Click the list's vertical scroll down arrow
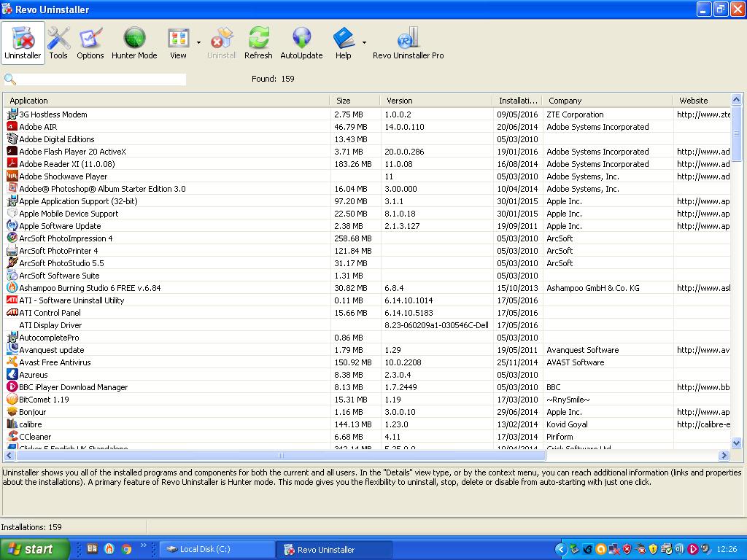The height and width of the screenshot is (560, 747). [736, 443]
